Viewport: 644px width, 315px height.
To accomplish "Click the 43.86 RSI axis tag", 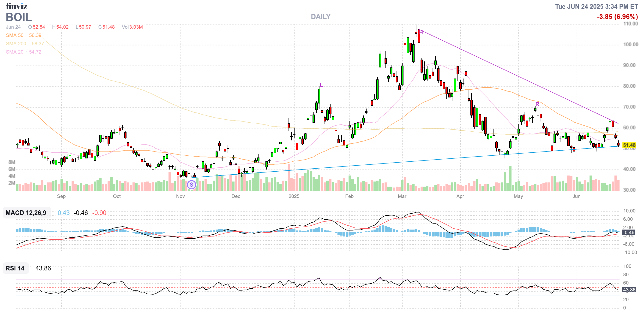I will [x=629, y=290].
